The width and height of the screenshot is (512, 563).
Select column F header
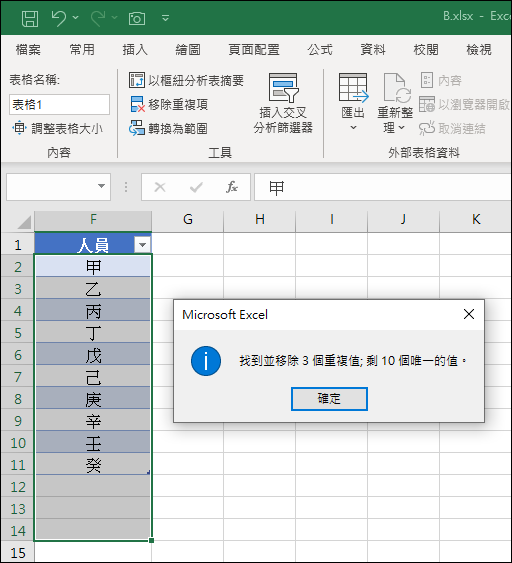tap(93, 219)
